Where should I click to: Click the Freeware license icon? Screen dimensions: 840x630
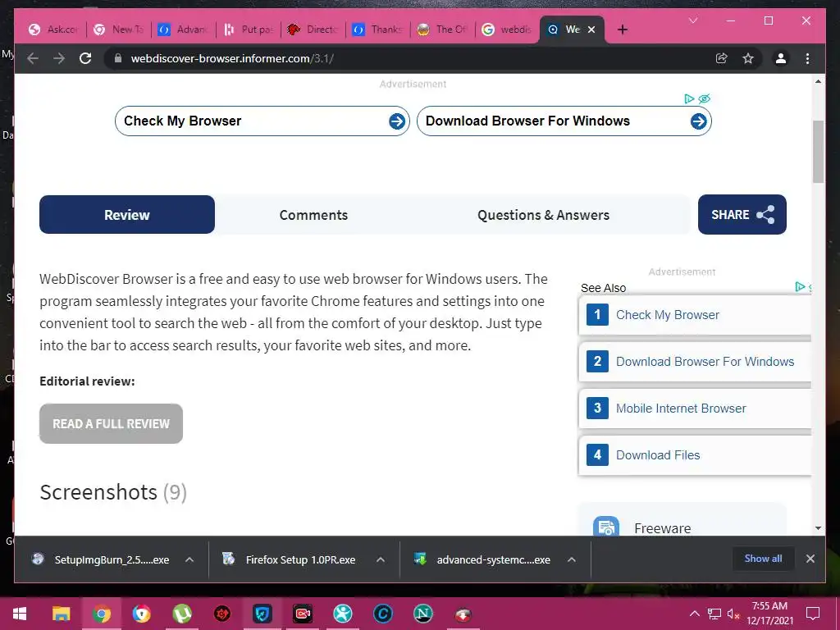606,527
